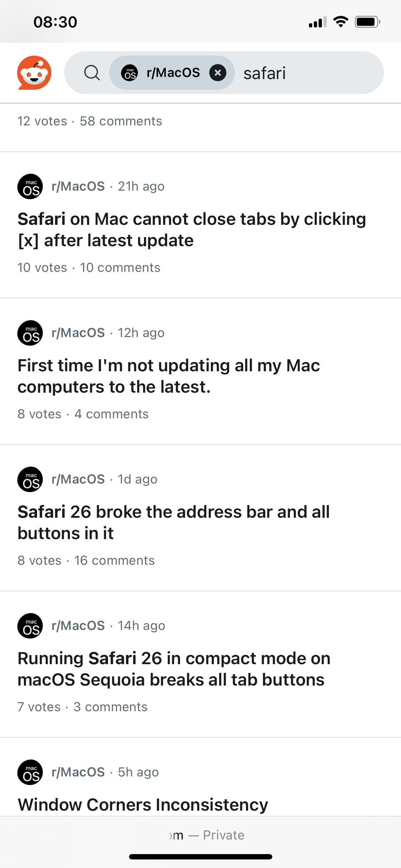
Task: Remove the r/MacOS search filter
Action: (x=219, y=72)
